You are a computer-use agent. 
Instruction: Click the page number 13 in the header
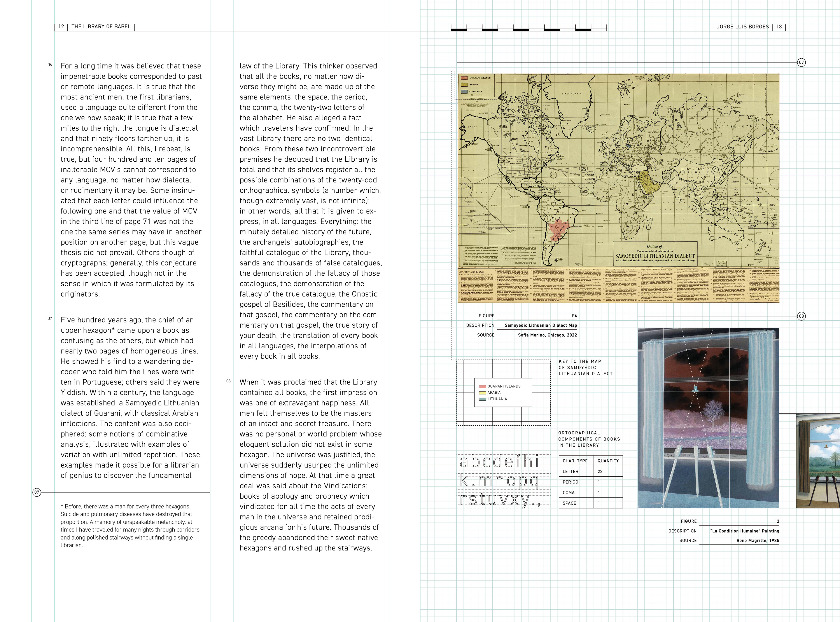[779, 27]
